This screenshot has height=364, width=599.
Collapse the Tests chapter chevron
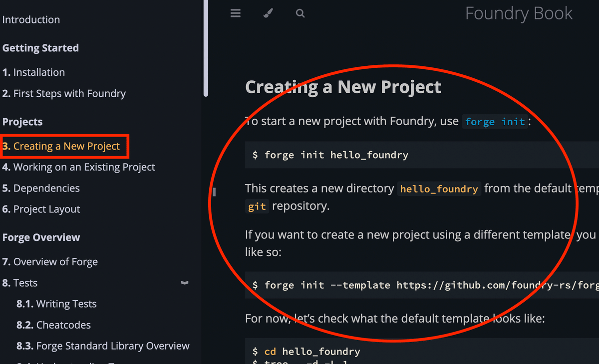click(x=185, y=283)
